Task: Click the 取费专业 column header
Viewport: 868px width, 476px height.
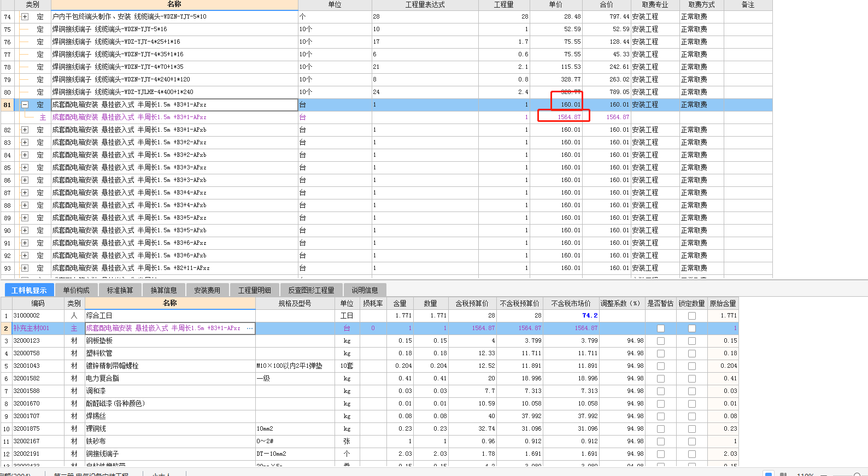Action: pos(655,4)
